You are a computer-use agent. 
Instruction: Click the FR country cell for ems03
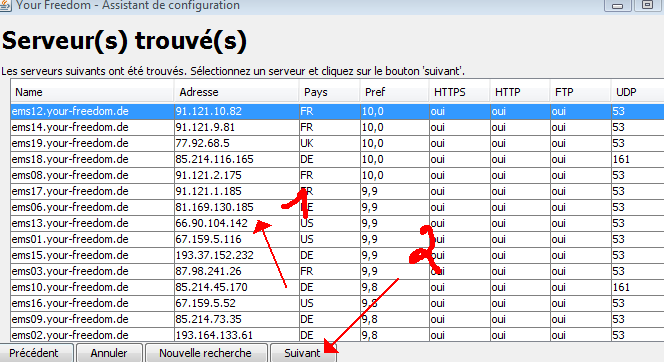coord(329,271)
